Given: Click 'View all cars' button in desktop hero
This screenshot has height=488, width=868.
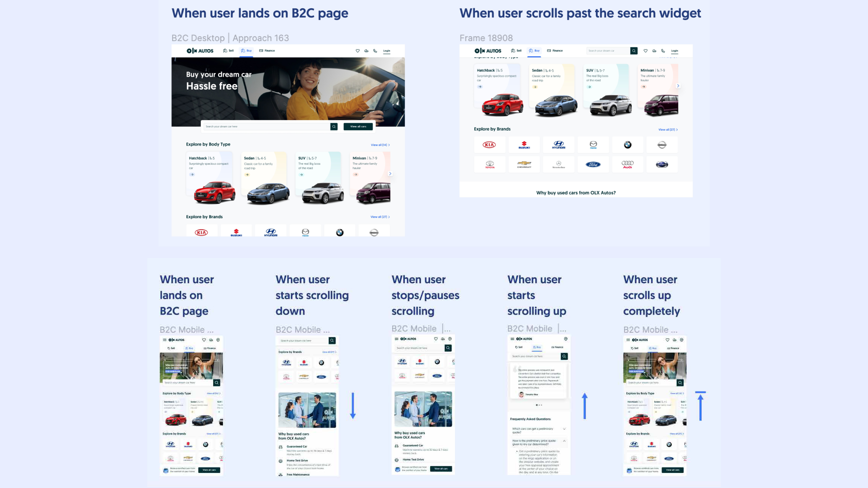Looking at the screenshot, I should pos(358,127).
